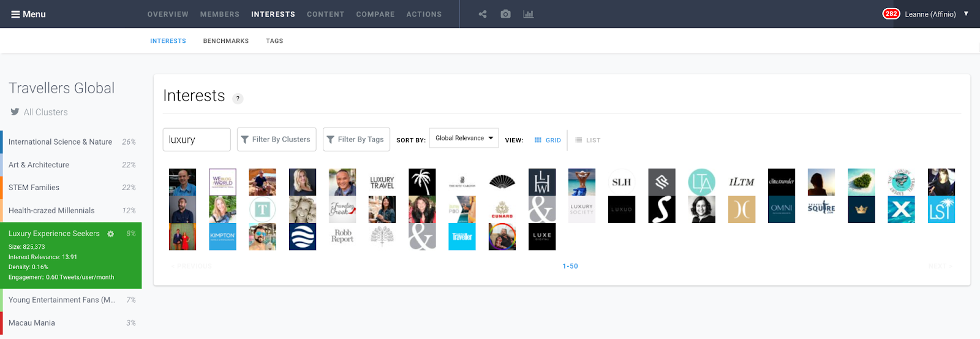This screenshot has width=980, height=339.
Task: Open the SLH logo thumbnail
Action: point(622,182)
